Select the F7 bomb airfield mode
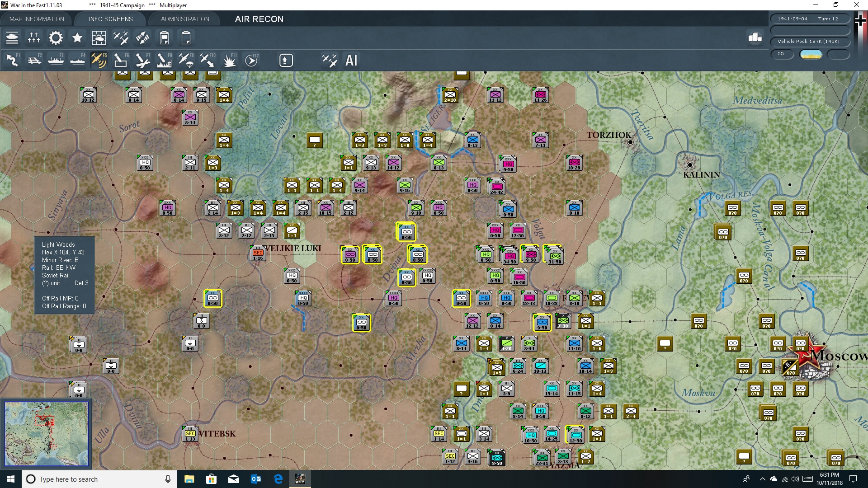This screenshot has height=488, width=868. click(142, 60)
